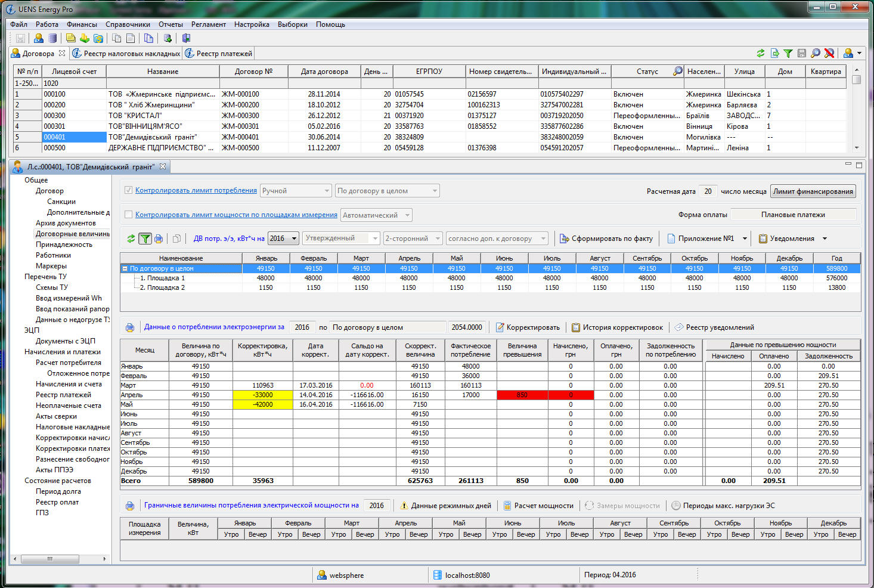Click the database icon in main toolbar

[x=52, y=38]
